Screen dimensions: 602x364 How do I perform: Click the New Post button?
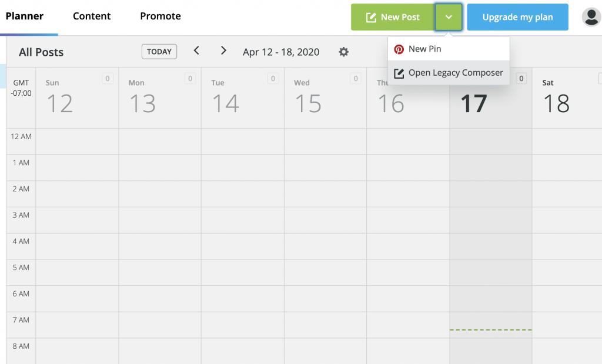393,17
